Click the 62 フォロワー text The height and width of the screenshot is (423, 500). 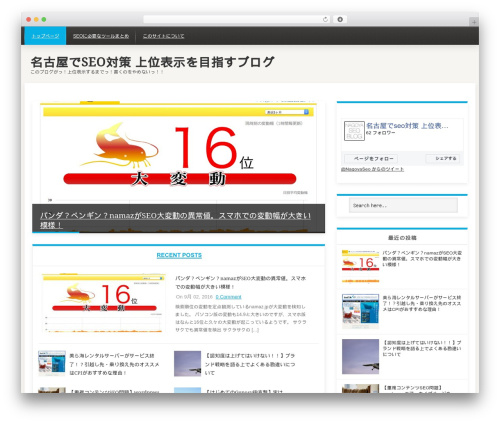[380, 133]
